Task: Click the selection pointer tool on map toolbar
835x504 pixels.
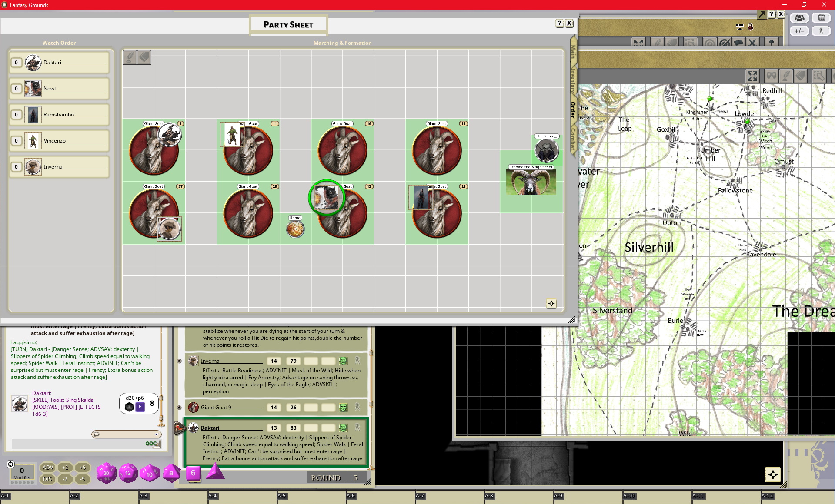Action: coord(819,76)
